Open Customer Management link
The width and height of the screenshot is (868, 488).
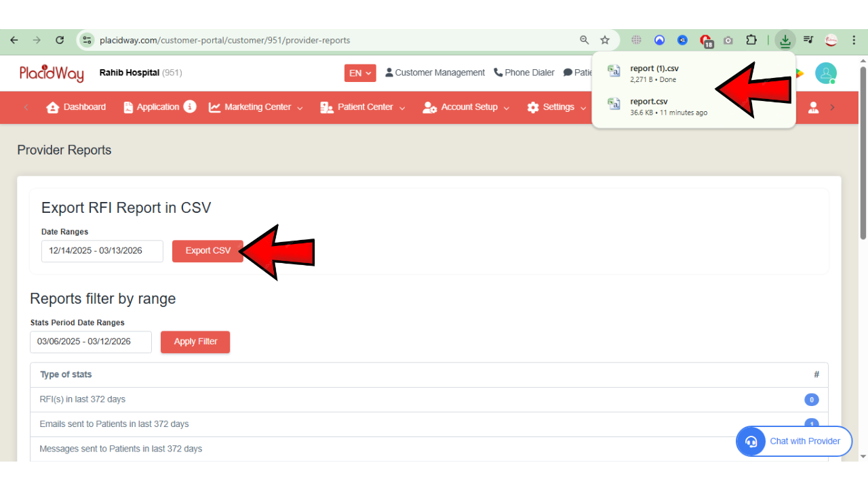pos(435,73)
